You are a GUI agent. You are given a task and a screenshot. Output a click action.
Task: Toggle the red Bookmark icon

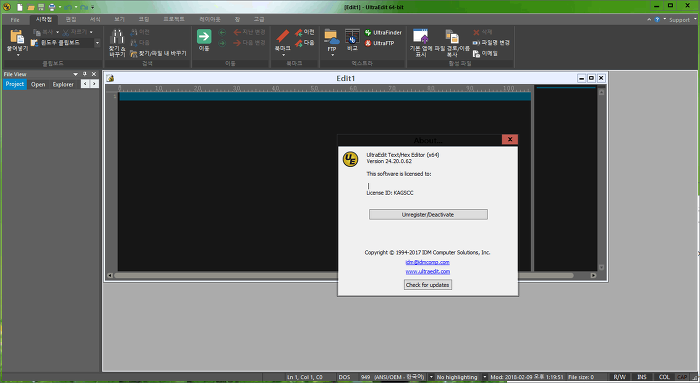click(283, 36)
